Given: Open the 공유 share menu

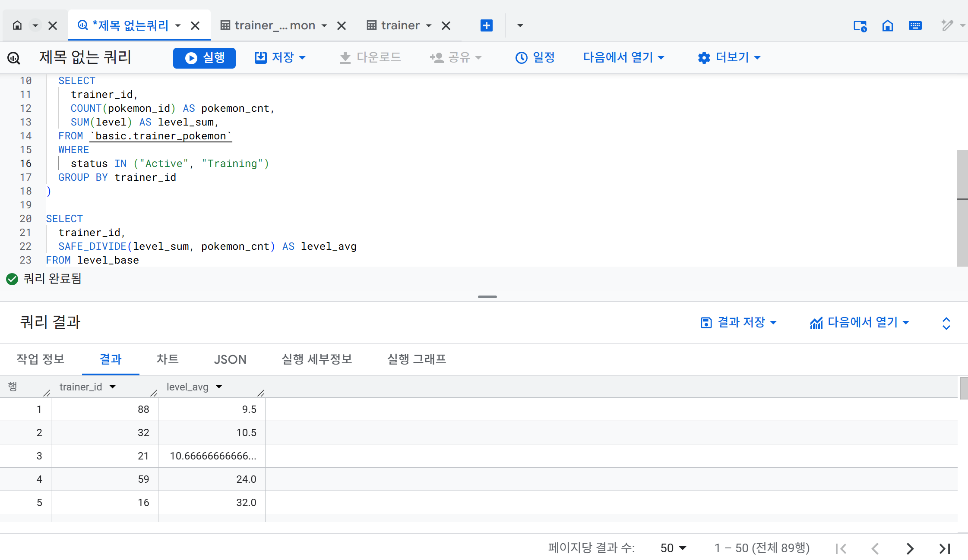Looking at the screenshot, I should tap(456, 57).
